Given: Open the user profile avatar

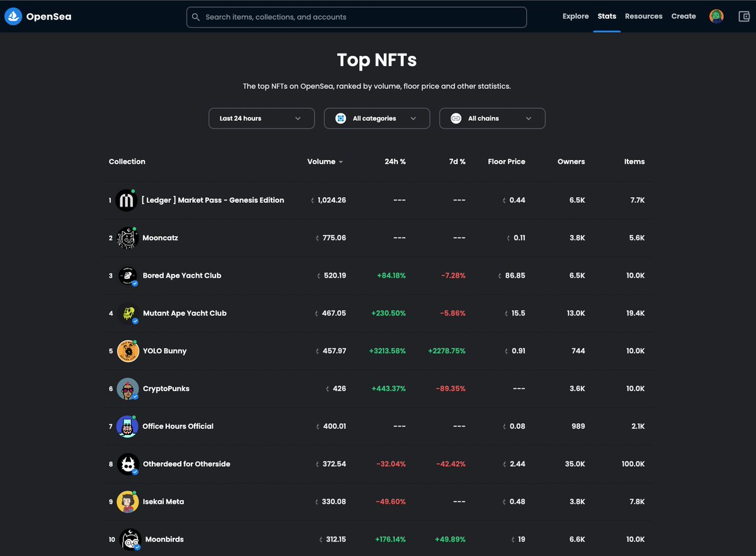Looking at the screenshot, I should (716, 16).
